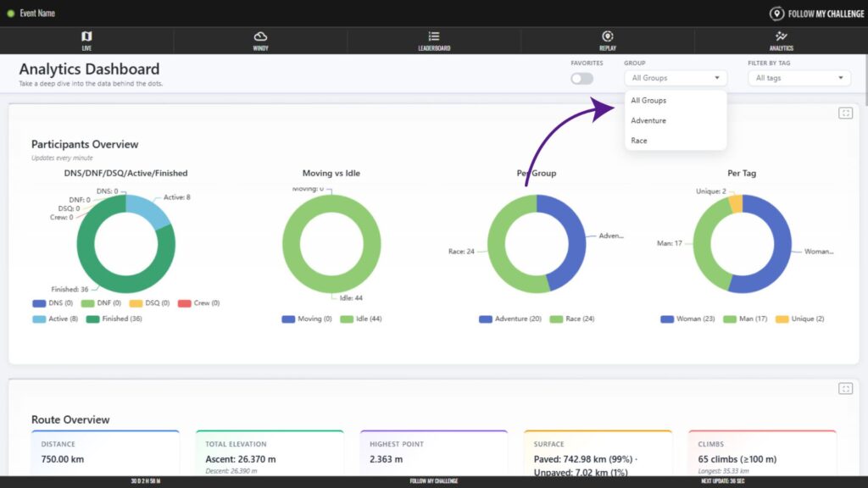This screenshot has height=488, width=868.
Task: Select Adventure from group list
Action: 648,120
